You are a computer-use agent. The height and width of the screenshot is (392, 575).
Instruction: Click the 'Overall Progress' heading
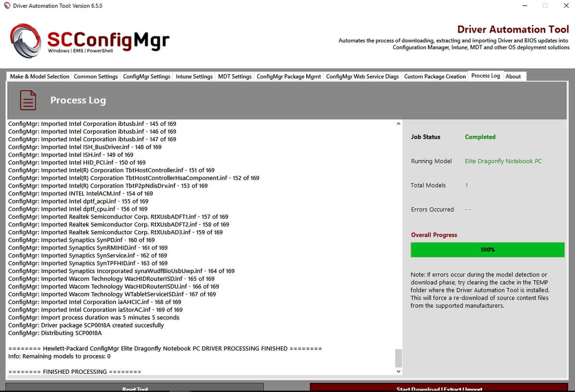tap(434, 235)
